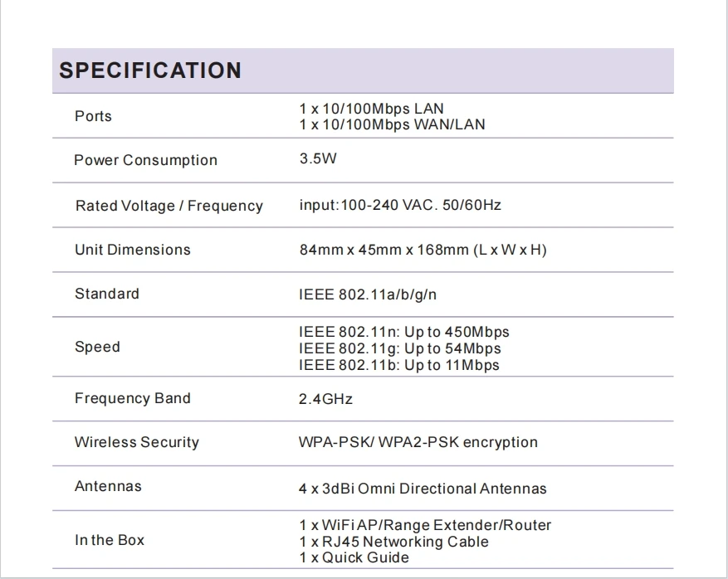Click the SPECIFICATION heading
Screen dimensions: 728x579
150,71
